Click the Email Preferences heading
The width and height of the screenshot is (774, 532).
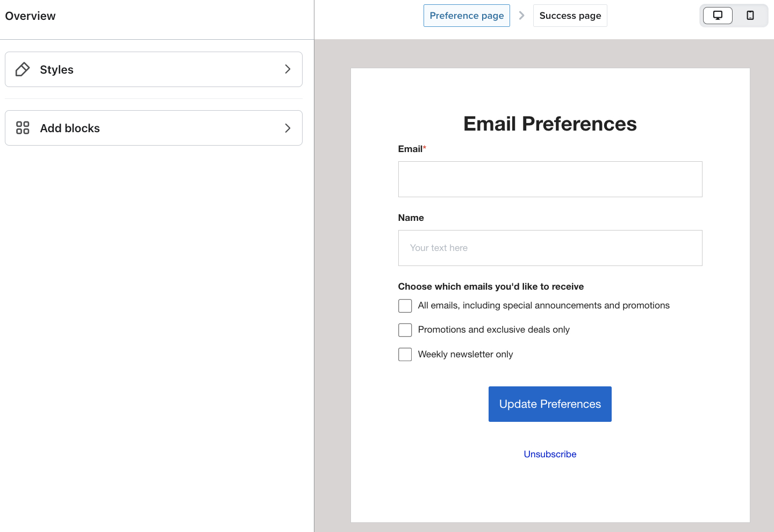550,124
